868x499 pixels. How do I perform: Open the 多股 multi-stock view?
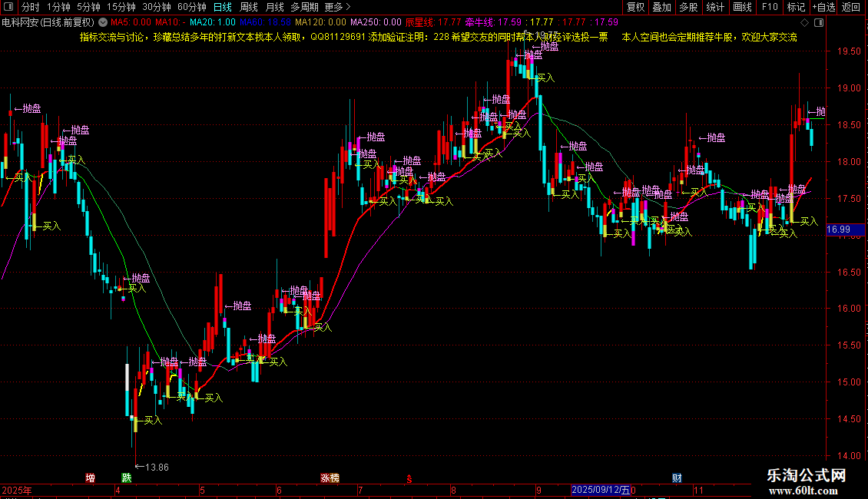688,7
